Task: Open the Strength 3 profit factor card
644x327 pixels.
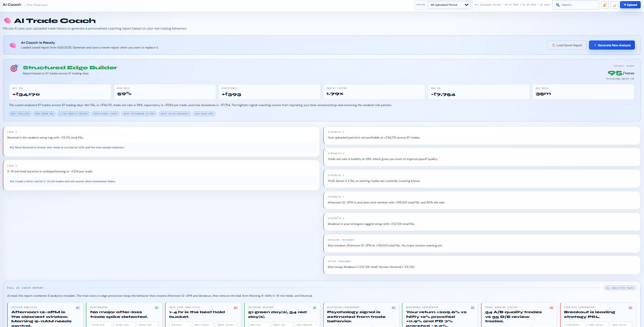Action: (482, 179)
